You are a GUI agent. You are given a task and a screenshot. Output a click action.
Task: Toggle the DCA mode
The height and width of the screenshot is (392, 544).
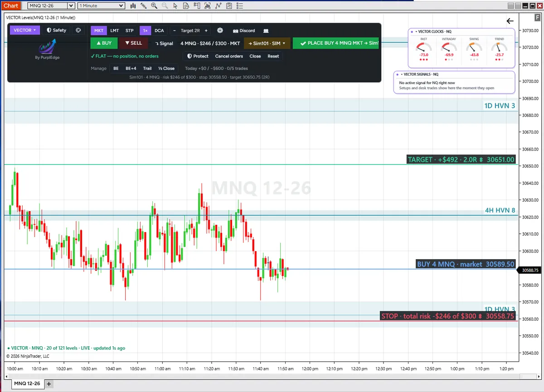(159, 31)
